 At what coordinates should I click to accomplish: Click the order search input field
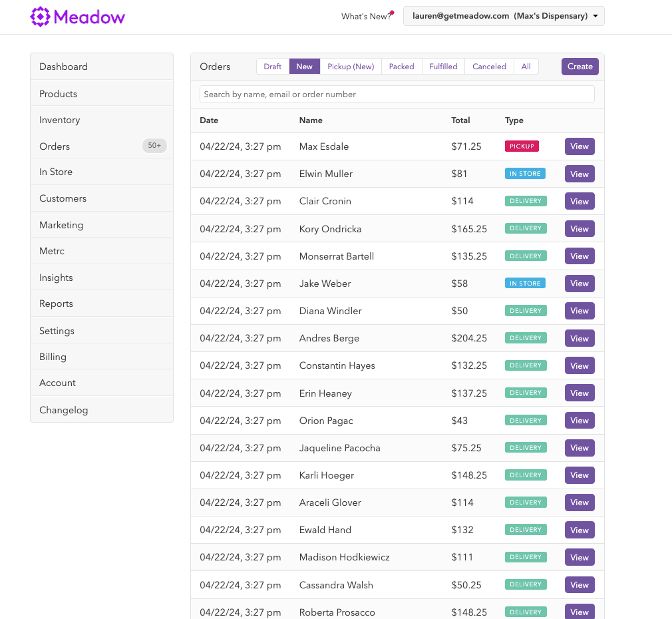[x=397, y=94]
